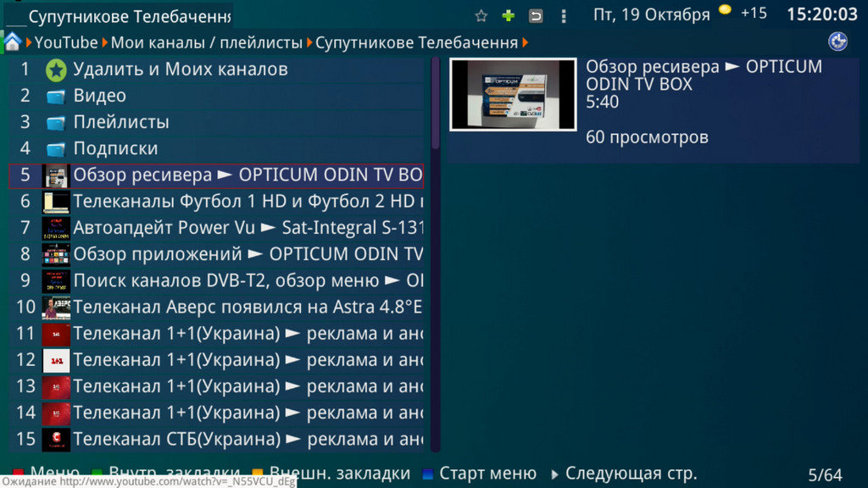The image size is (868, 488).
Task: Select Удалить и Моих каналов item
Action: [x=180, y=69]
